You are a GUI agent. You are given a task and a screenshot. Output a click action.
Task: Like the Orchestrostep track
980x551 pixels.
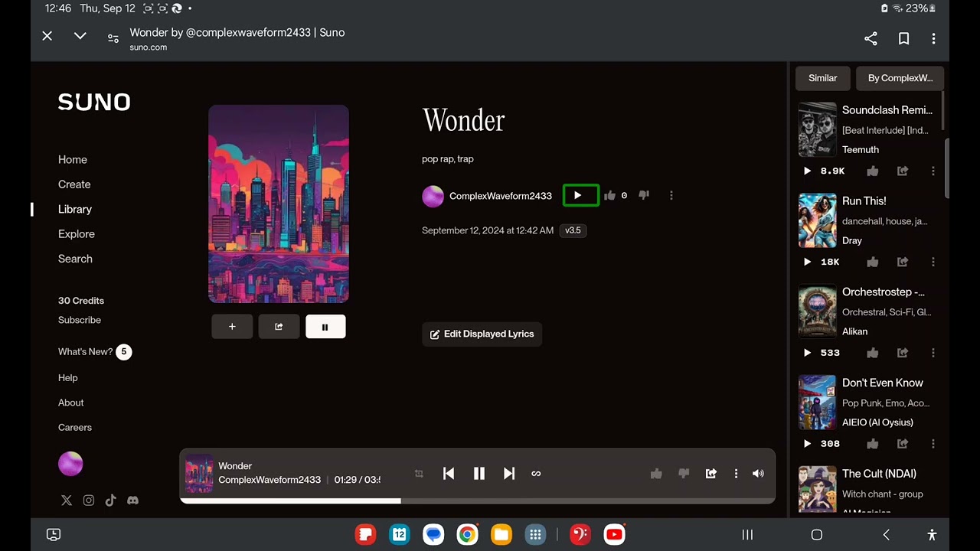click(873, 353)
